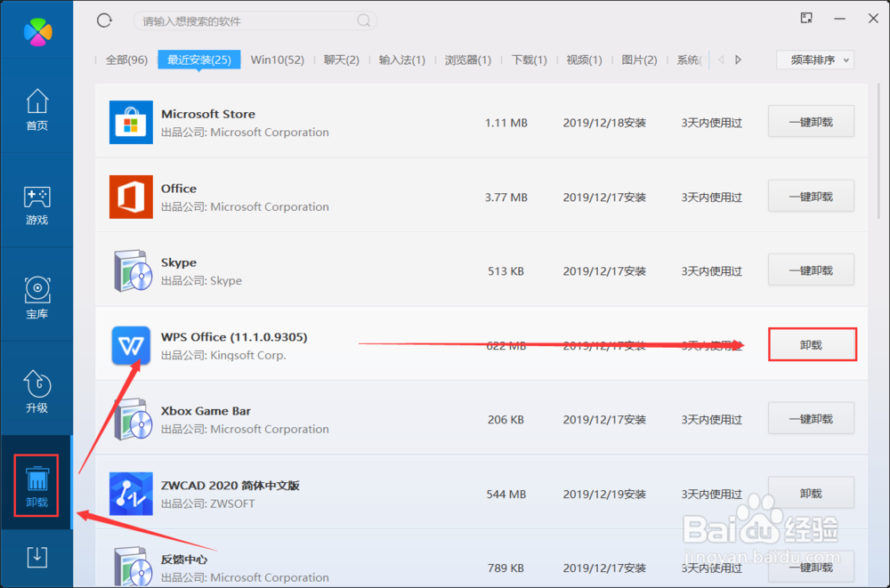The height and width of the screenshot is (588, 890).
Task: Select the WPS Office (11.1.0.9305) title
Action: 234,336
